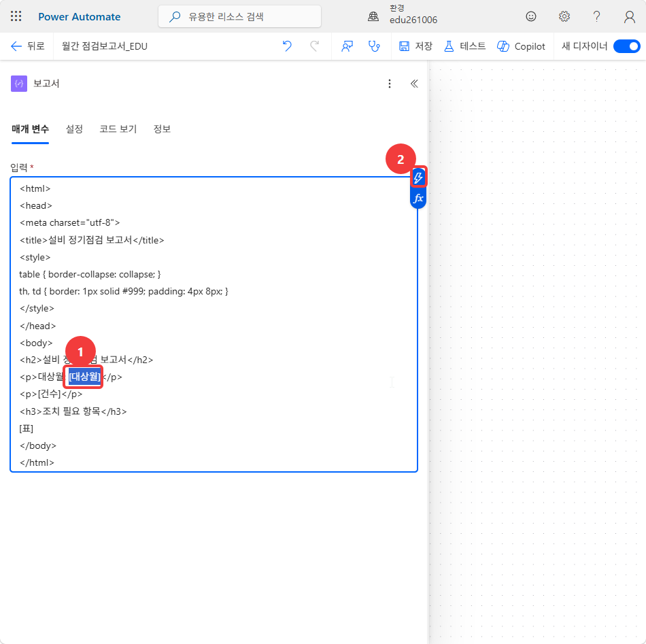This screenshot has height=644, width=646.
Task: Open the fx expression editor
Action: pos(418,198)
